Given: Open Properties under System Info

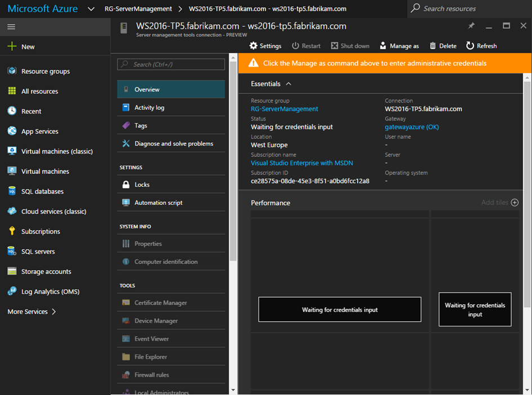Looking at the screenshot, I should point(171,244).
